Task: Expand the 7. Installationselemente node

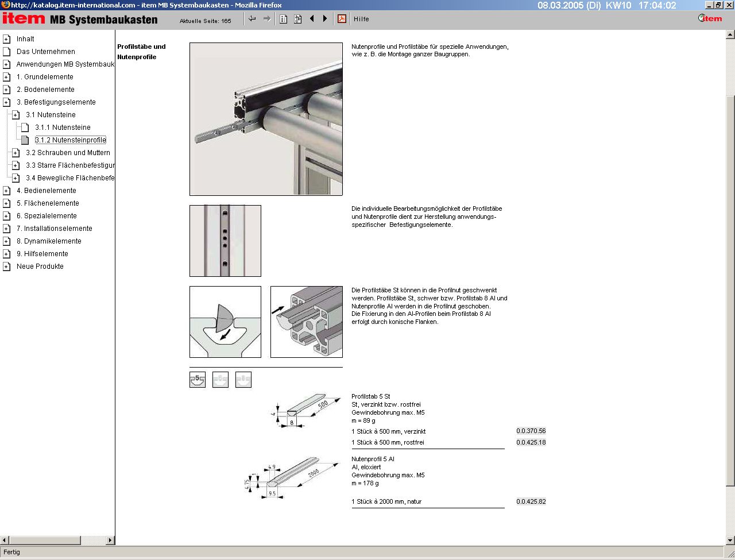Action: point(6,229)
